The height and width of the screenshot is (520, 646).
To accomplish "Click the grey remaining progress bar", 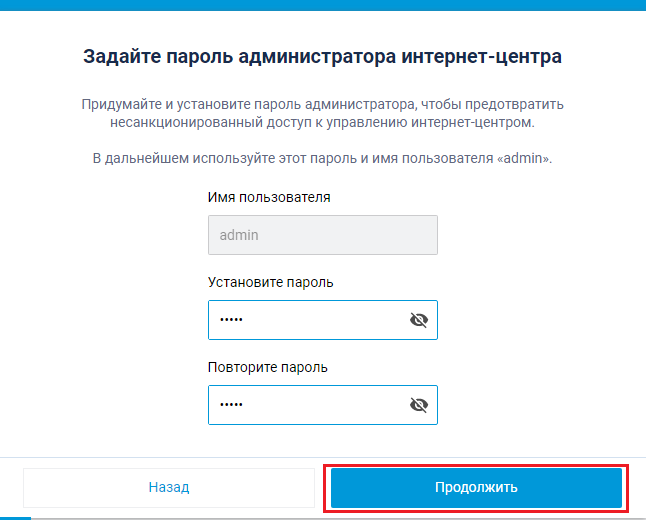I will click(338, 518).
